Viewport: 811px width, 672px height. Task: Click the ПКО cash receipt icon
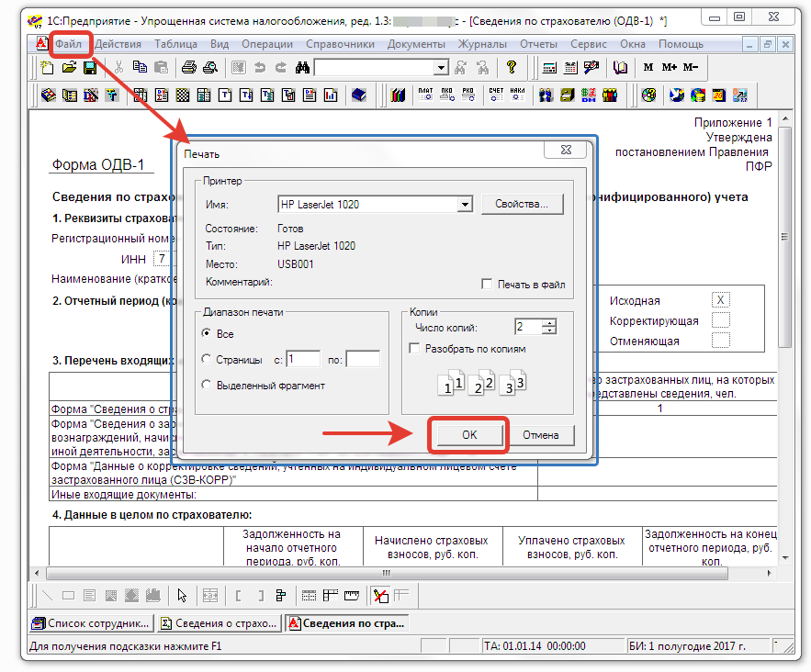pos(447,95)
